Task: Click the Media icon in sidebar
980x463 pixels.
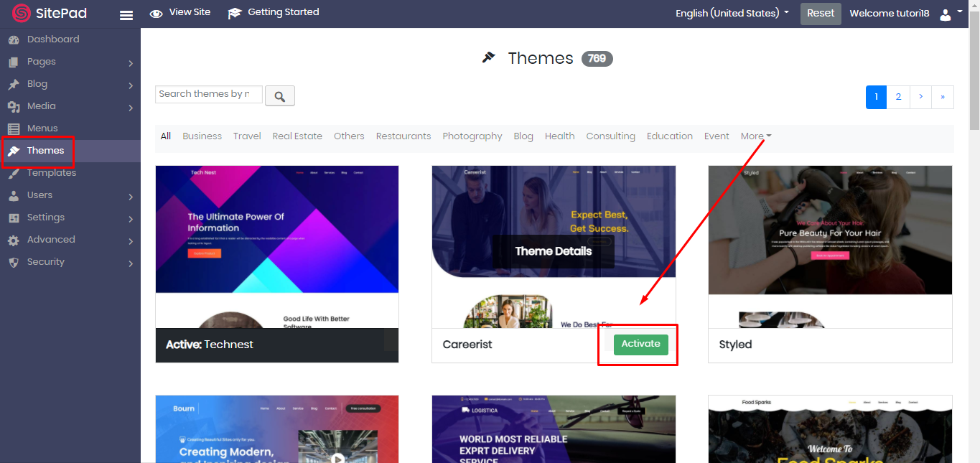Action: pos(14,107)
